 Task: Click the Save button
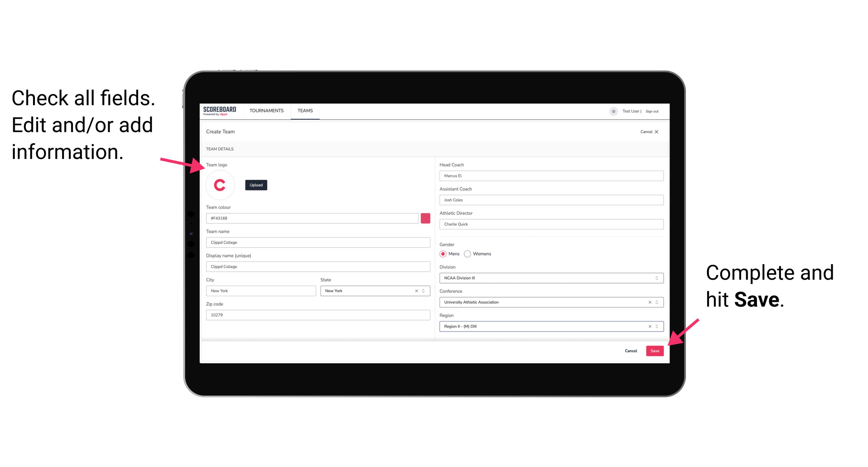655,350
